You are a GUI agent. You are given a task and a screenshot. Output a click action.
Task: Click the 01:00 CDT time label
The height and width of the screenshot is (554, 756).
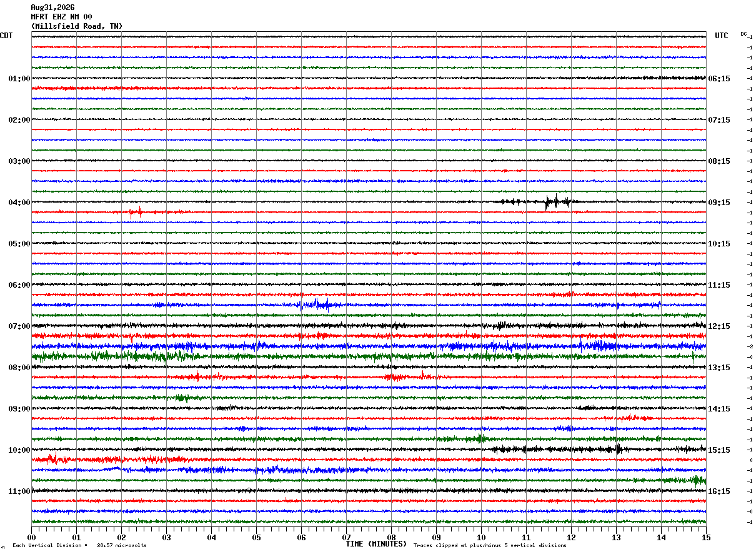19,79
